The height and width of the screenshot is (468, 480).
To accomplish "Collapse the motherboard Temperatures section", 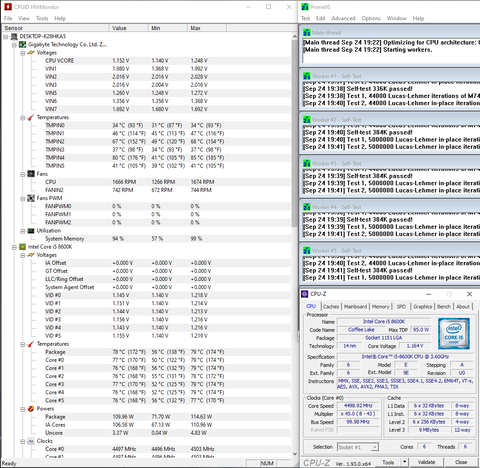I will click(22, 118).
